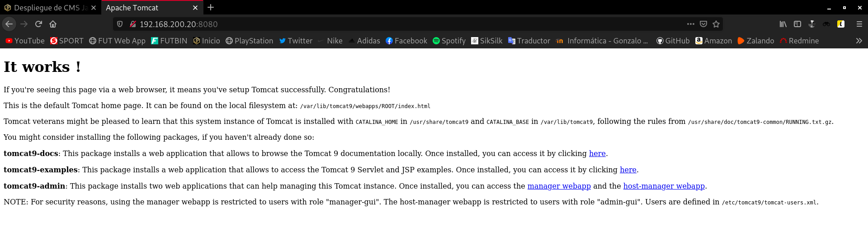Viewport: 868px width, 237px height.
Task: Click the 'It works !' heading
Action: [42, 67]
